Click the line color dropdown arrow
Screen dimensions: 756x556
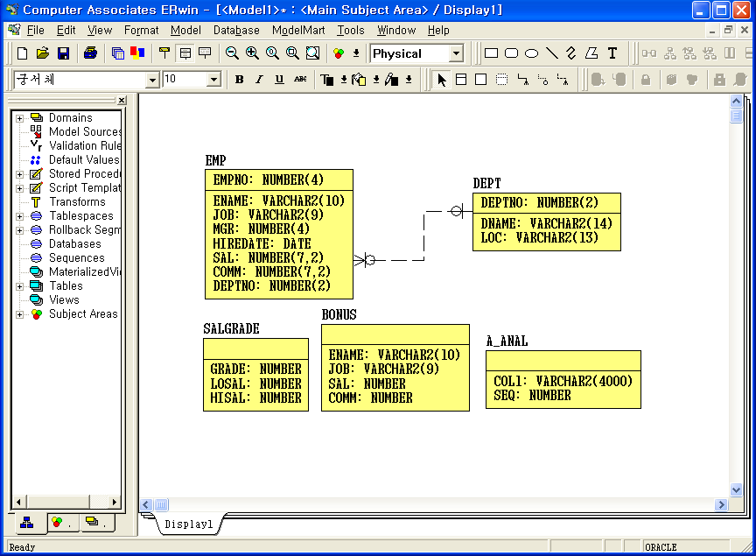click(x=409, y=80)
